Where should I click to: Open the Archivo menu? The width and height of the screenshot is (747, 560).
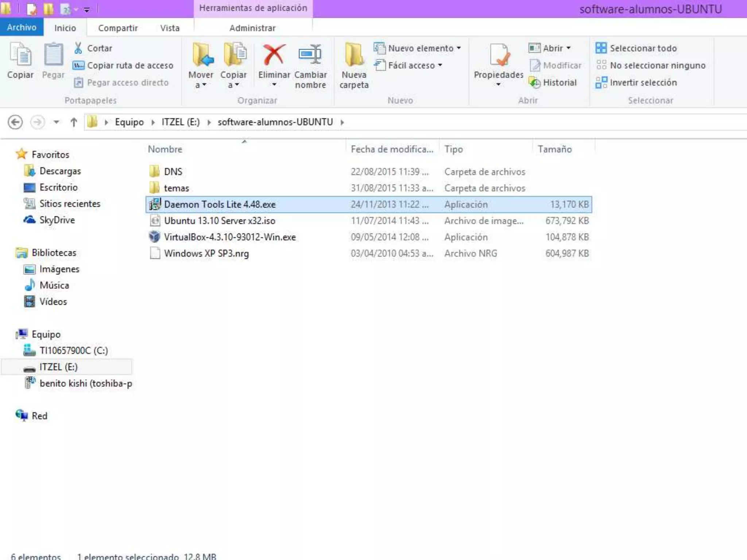(22, 27)
